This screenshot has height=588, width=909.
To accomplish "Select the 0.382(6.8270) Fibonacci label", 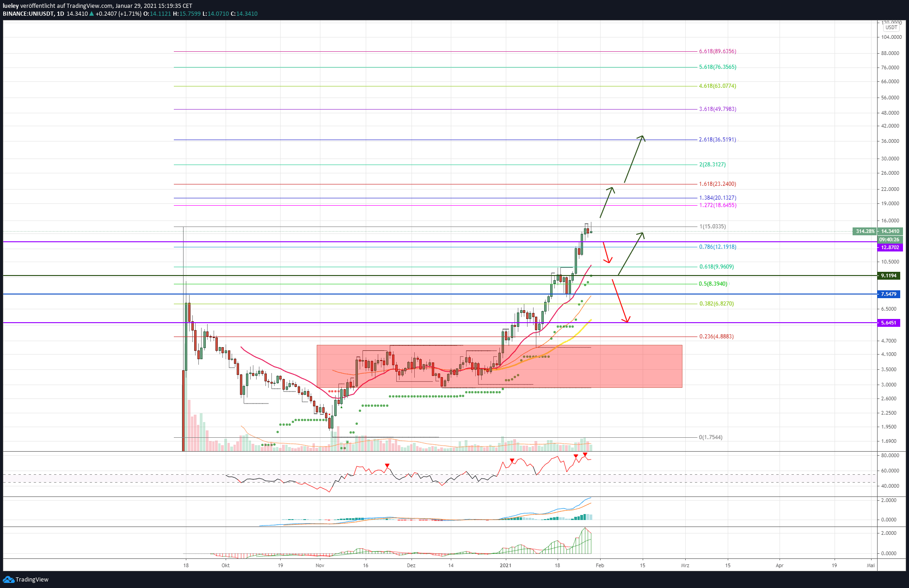I will 716,304.
